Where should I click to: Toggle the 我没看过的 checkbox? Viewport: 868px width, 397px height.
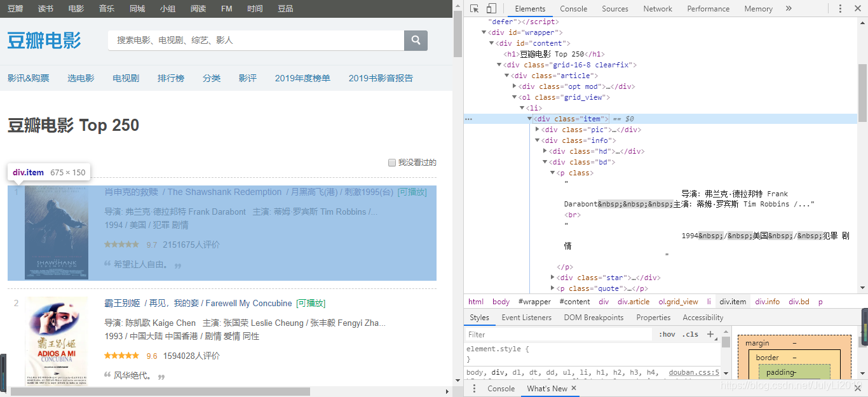392,163
